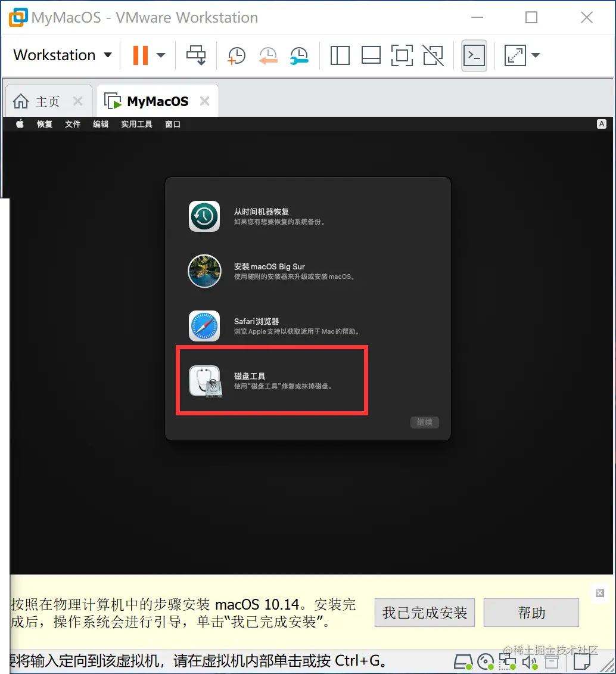Viewport: 616px width, 674px height.
Task: Toggle the console view button
Action: click(x=474, y=55)
